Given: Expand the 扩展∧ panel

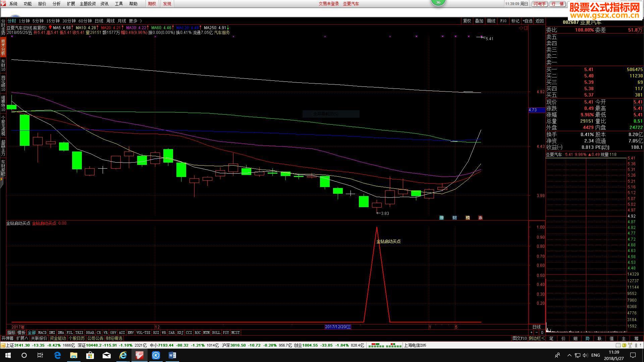Looking at the screenshot, I should click(x=22, y=338).
